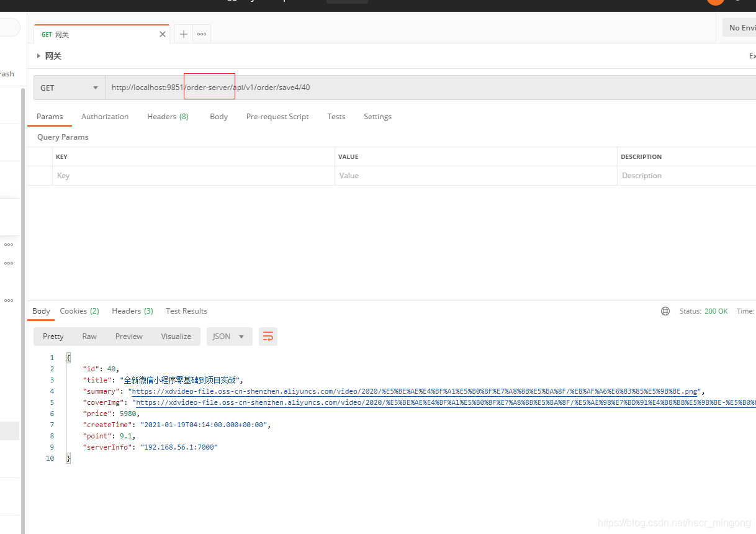756x534 pixels.
Task: Open the GET method dropdown
Action: tap(69, 88)
